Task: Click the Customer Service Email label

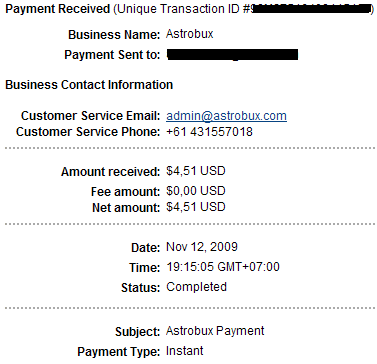Action: click(x=91, y=116)
